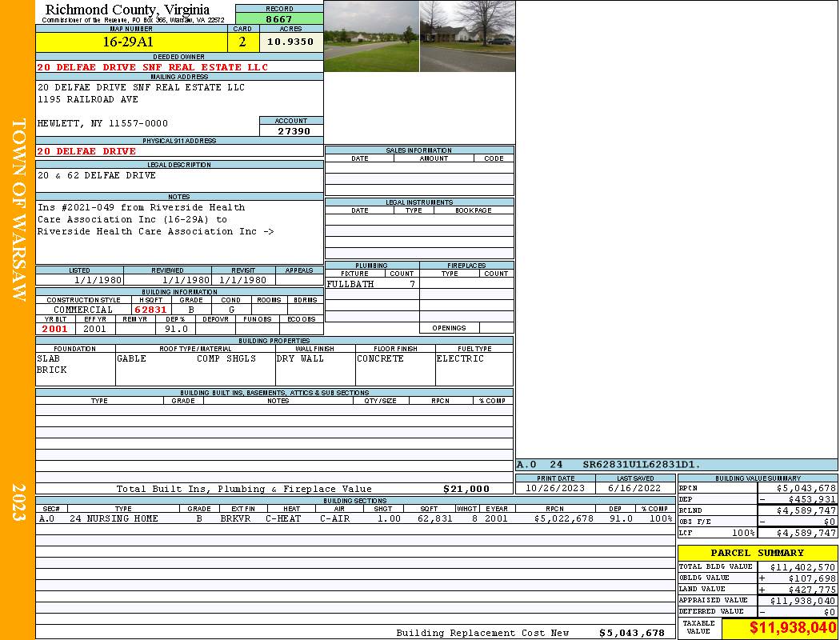The height and width of the screenshot is (640, 840).
Task: Select the FULLBATH plumbing fixture row
Action: click(371, 284)
